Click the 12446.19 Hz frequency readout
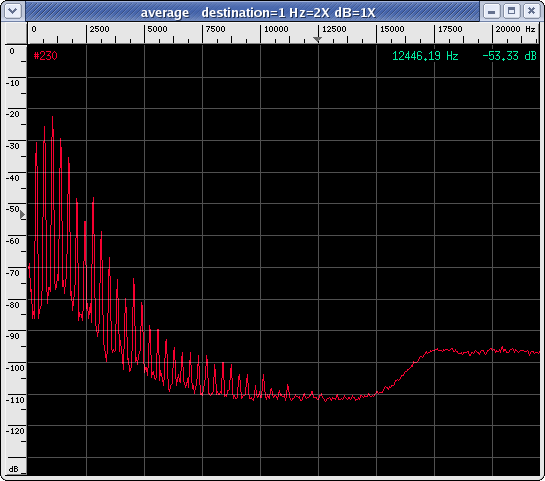Image resolution: width=545 pixels, height=481 pixels. (425, 56)
